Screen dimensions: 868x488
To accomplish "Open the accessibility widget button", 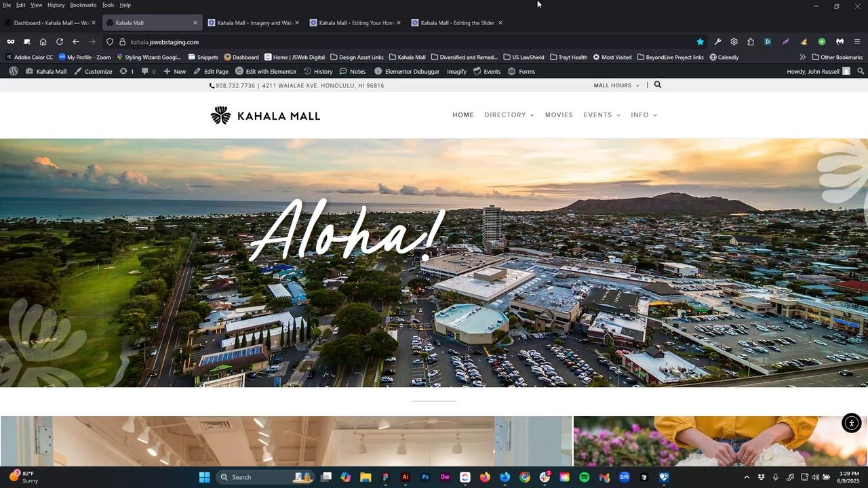I will point(852,423).
